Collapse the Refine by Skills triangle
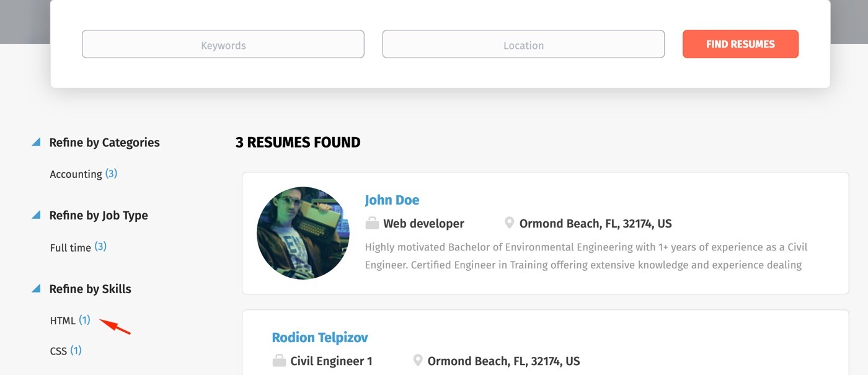 click(x=37, y=289)
